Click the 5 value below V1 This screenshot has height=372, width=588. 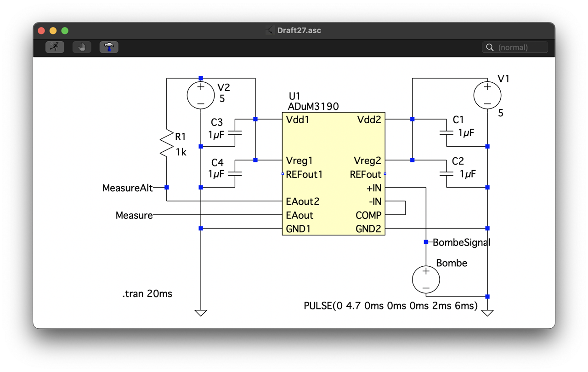tap(501, 113)
